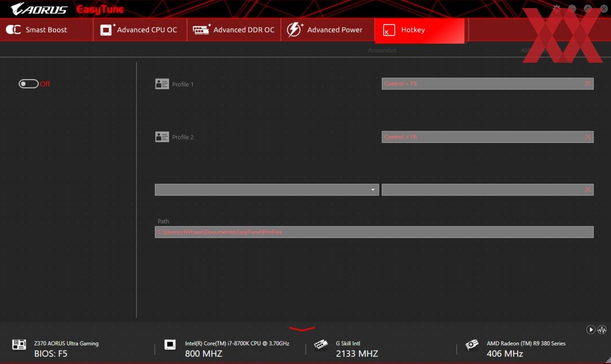Click the G Skill Intl memory label
The width and height of the screenshot is (611, 364).
pos(348,343)
